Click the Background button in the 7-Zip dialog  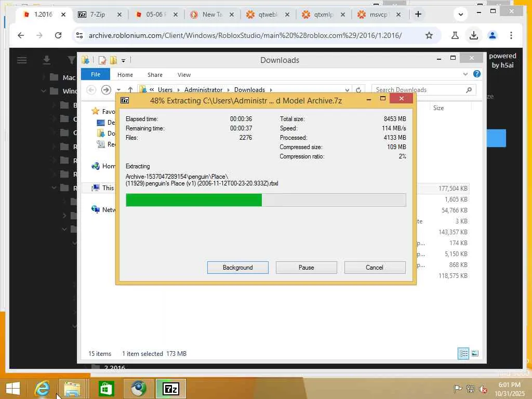coord(237,268)
